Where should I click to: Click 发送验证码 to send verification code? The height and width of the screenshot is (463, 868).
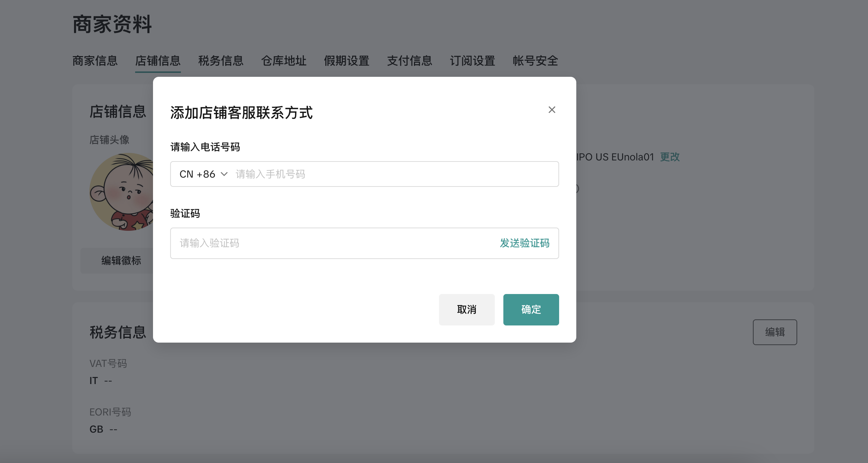524,243
